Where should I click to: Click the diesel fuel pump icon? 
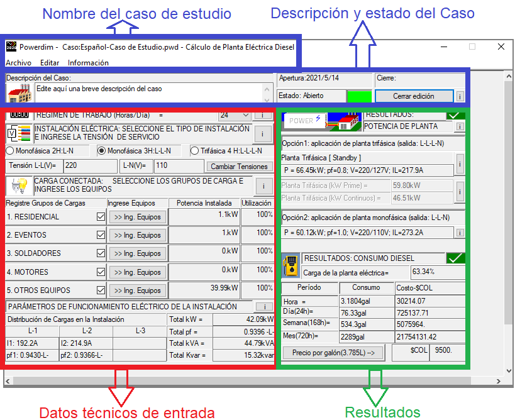pyautogui.click(x=291, y=265)
